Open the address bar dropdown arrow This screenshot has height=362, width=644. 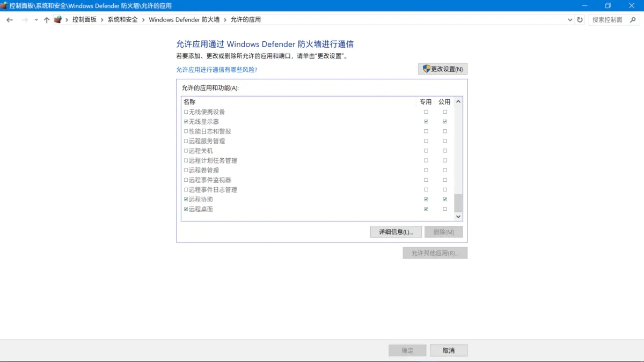(x=570, y=19)
